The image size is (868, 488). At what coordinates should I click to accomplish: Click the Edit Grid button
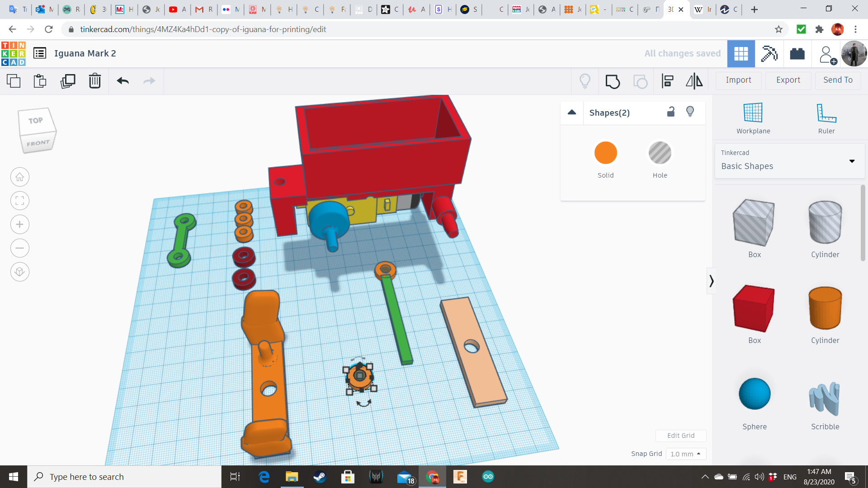[x=680, y=436]
